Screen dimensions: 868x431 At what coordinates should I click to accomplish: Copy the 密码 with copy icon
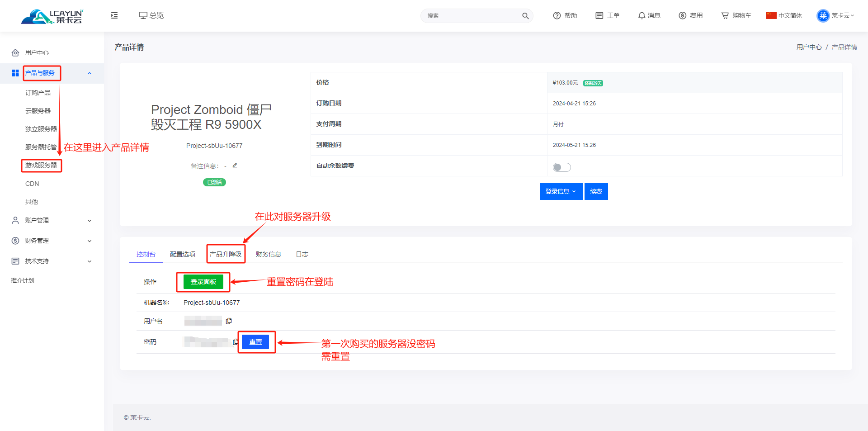click(235, 342)
